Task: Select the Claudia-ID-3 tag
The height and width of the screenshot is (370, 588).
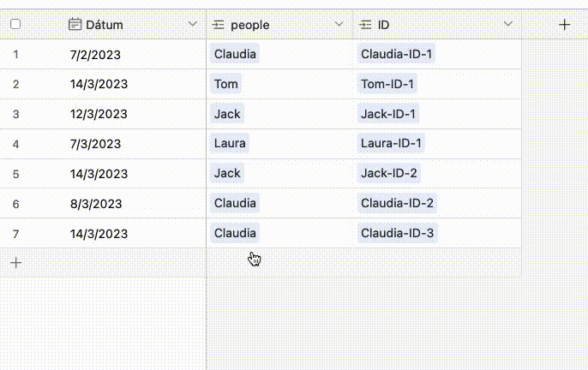Action: click(397, 233)
